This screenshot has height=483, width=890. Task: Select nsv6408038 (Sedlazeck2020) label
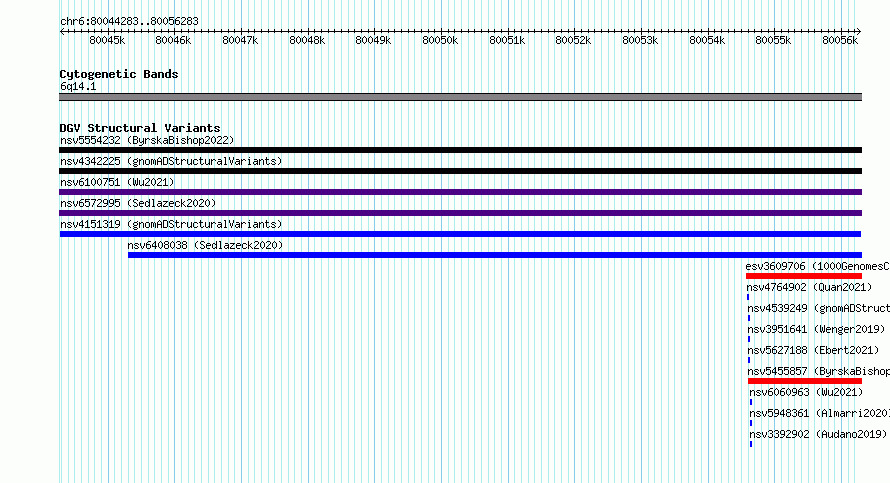pos(205,245)
